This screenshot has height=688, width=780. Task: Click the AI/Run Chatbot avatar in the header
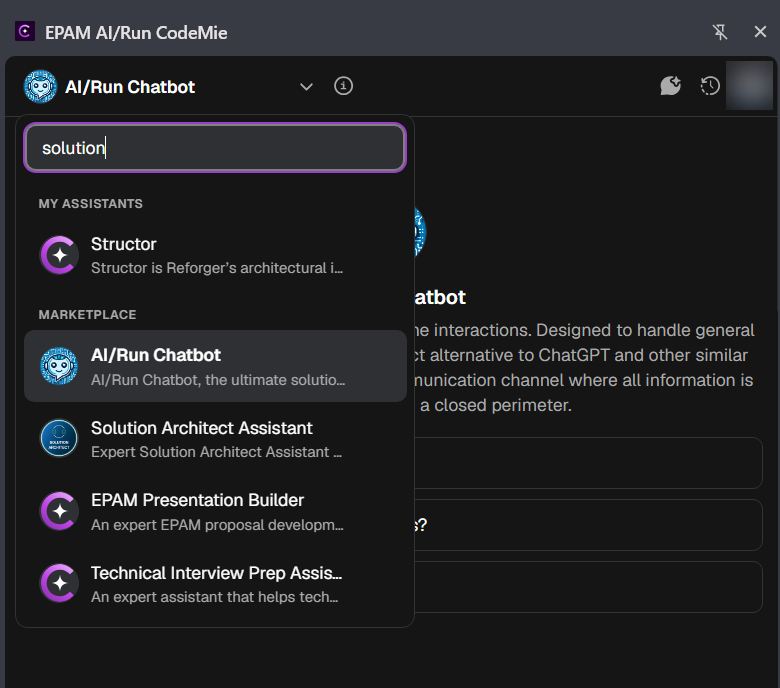(40, 87)
